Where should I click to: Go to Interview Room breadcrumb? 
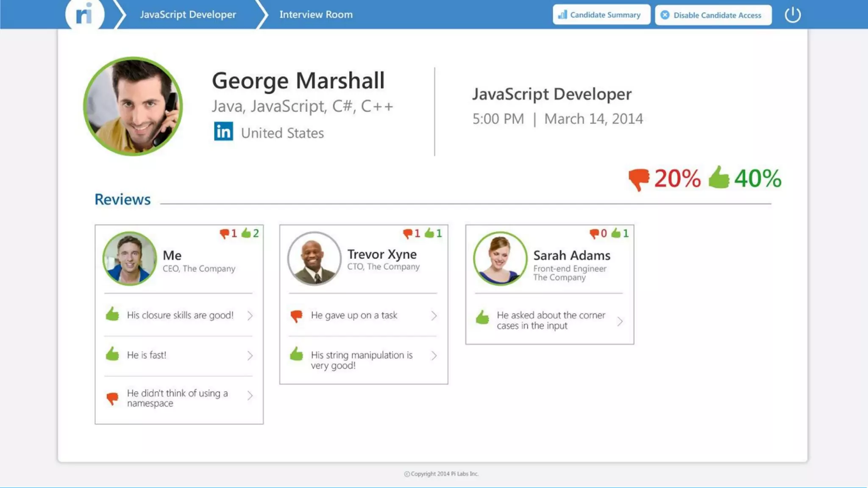[x=316, y=14]
